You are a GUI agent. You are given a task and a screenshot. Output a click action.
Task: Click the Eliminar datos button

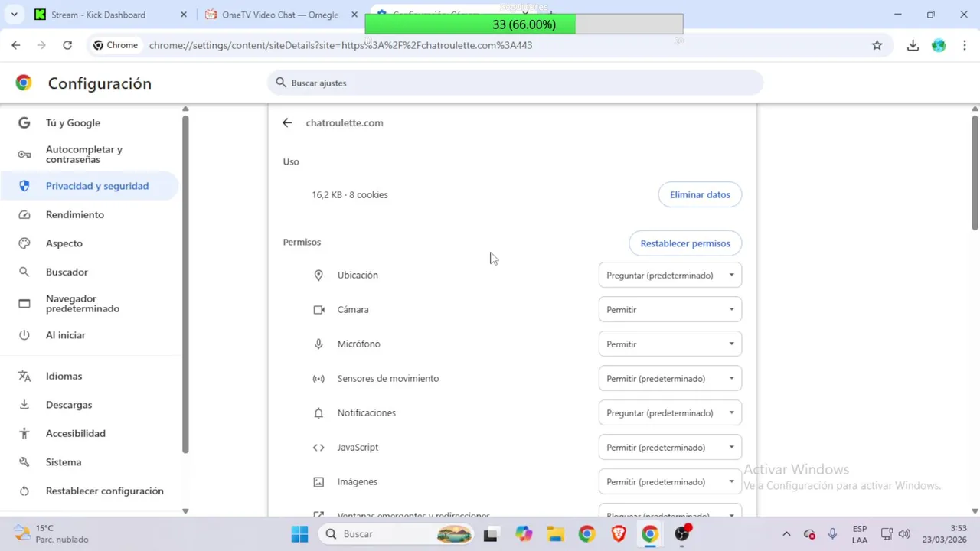[700, 194]
